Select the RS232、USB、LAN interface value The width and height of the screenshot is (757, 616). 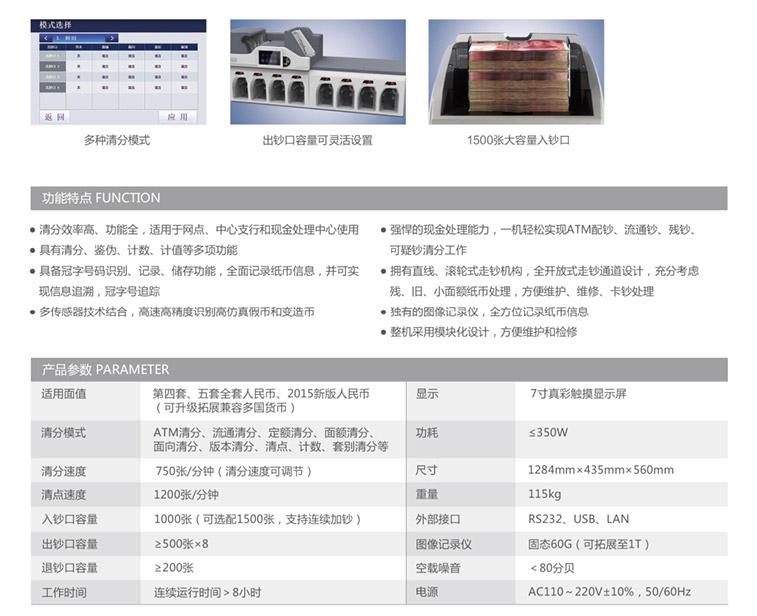(x=579, y=519)
